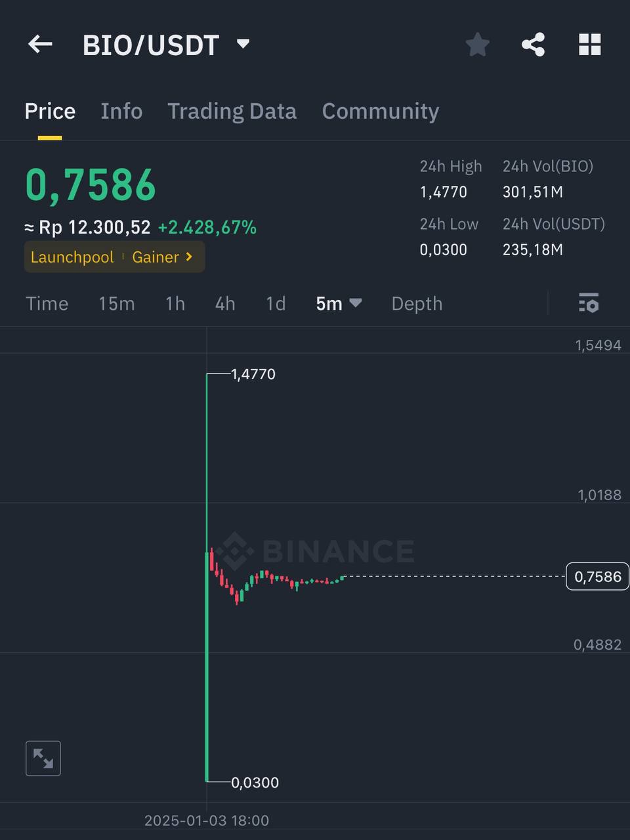Switch to the Info tab
The width and height of the screenshot is (630, 840).
click(x=121, y=111)
